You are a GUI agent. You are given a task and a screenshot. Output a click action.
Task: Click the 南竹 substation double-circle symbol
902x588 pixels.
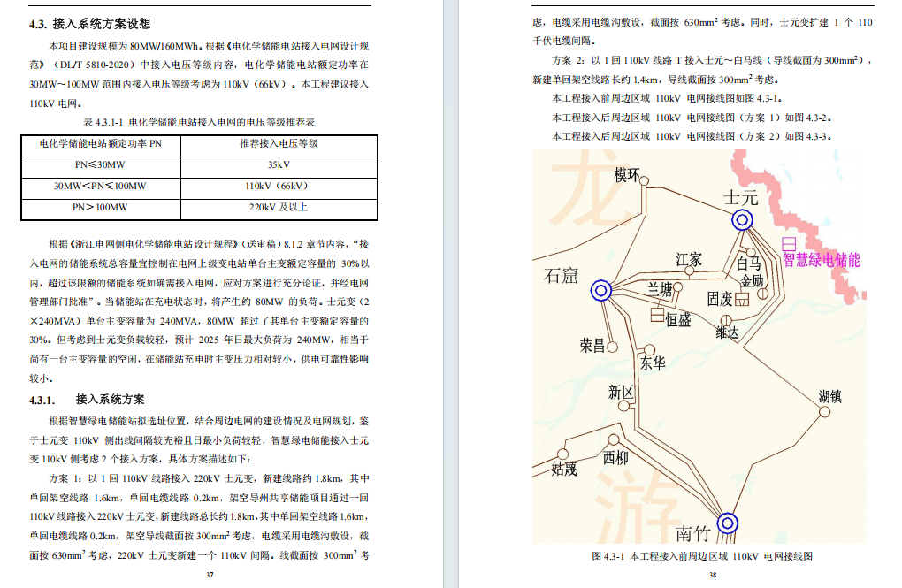click(727, 523)
